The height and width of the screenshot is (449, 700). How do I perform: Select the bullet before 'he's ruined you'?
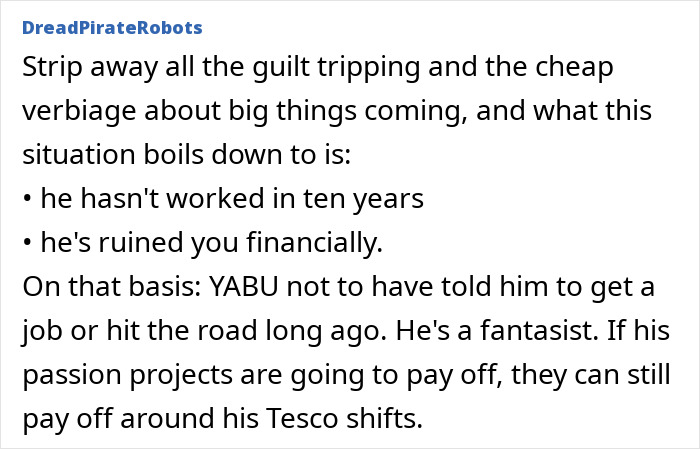[27, 243]
